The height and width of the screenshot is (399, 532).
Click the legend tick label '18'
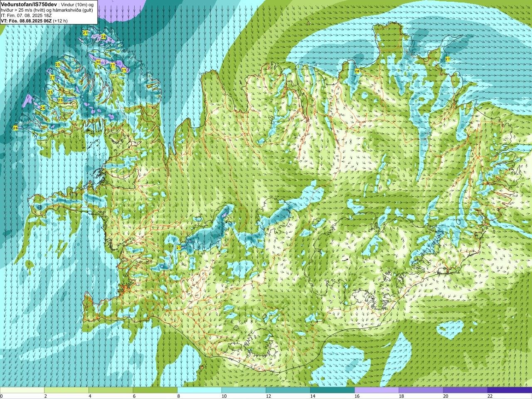point(401,397)
